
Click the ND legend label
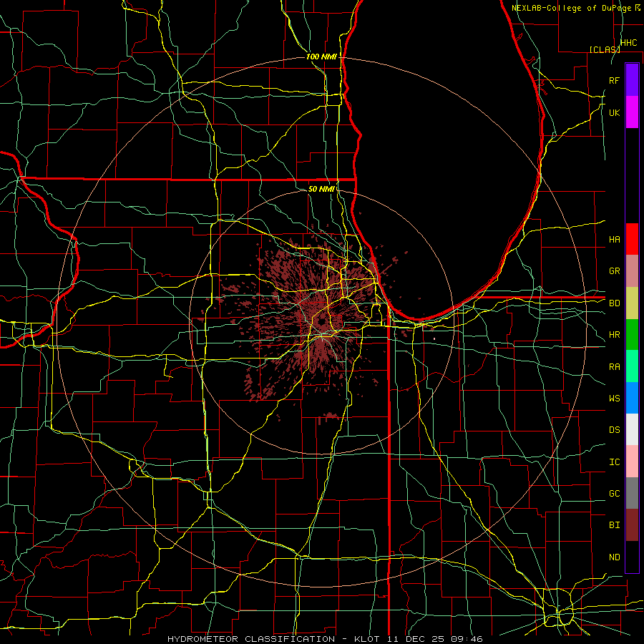click(614, 557)
